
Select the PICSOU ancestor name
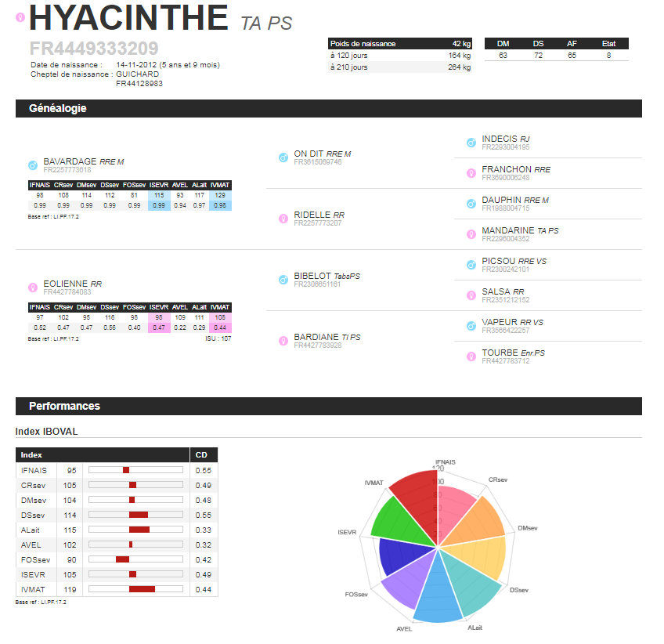499,261
